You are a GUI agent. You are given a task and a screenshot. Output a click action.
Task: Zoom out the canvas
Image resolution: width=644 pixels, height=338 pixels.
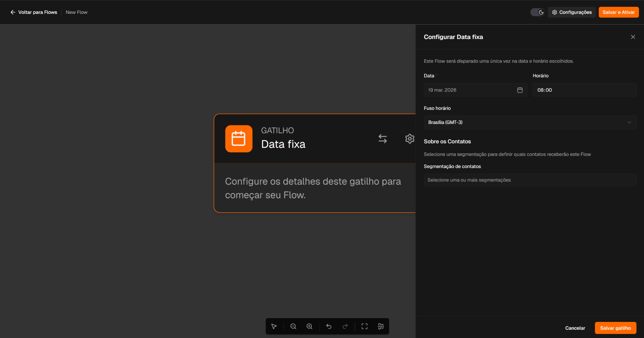[293, 326]
